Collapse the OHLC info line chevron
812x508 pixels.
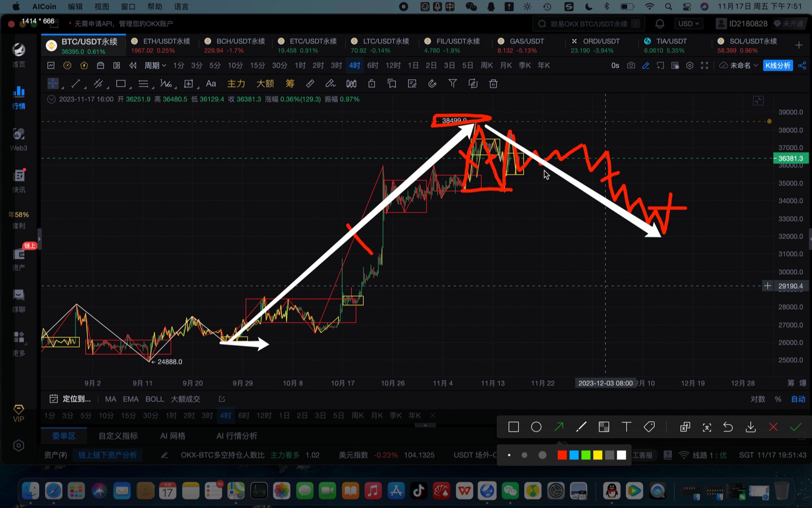(51, 99)
